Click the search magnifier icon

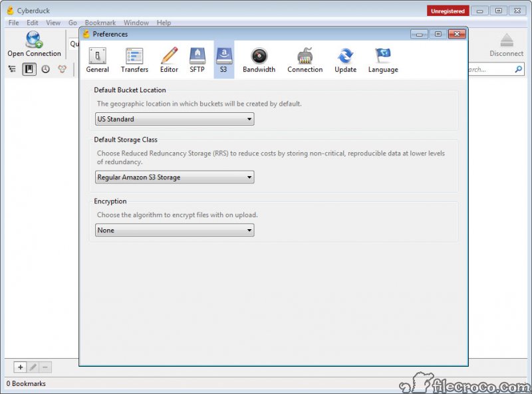pyautogui.click(x=518, y=69)
